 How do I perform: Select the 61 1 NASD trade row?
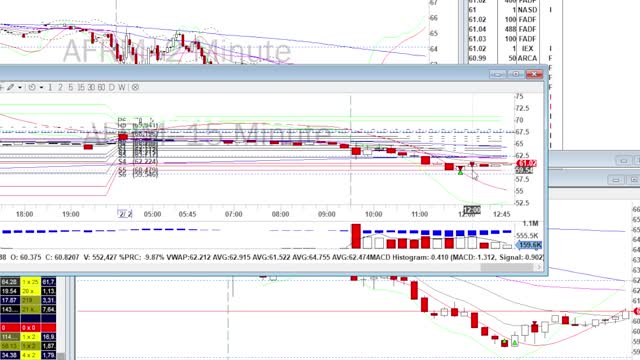515,10
